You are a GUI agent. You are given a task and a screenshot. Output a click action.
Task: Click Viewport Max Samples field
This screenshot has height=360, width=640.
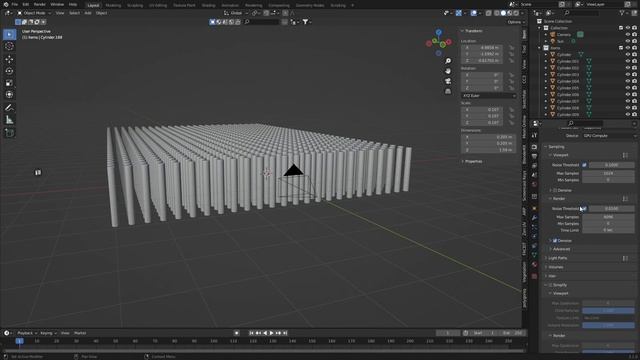click(x=608, y=173)
